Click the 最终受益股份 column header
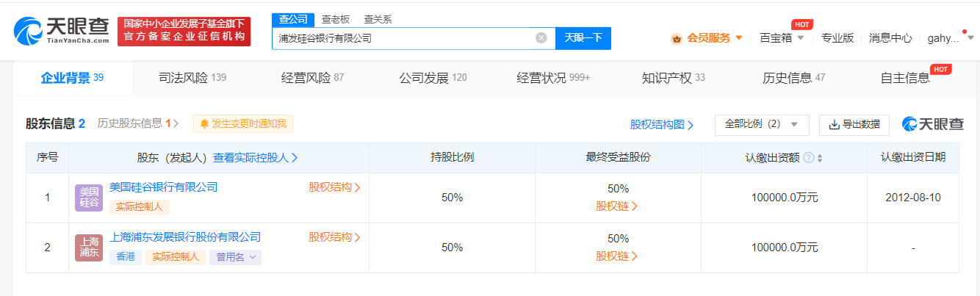The height and width of the screenshot is (296, 980). [x=618, y=157]
